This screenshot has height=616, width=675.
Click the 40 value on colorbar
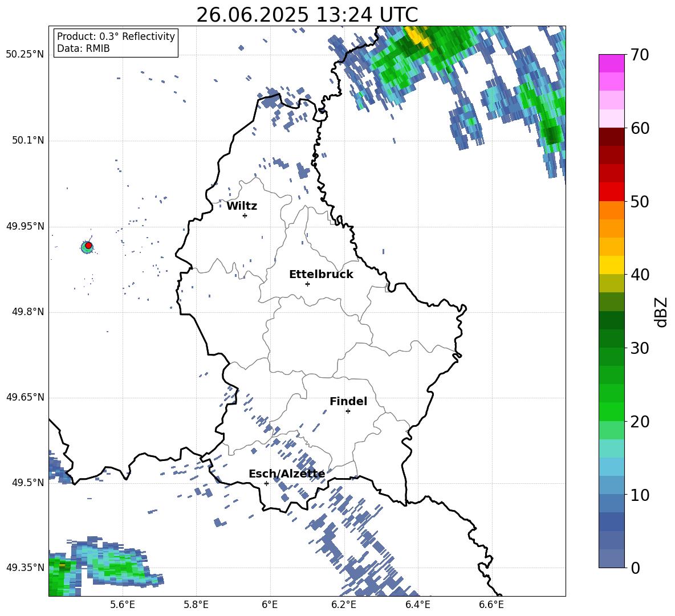[639, 275]
